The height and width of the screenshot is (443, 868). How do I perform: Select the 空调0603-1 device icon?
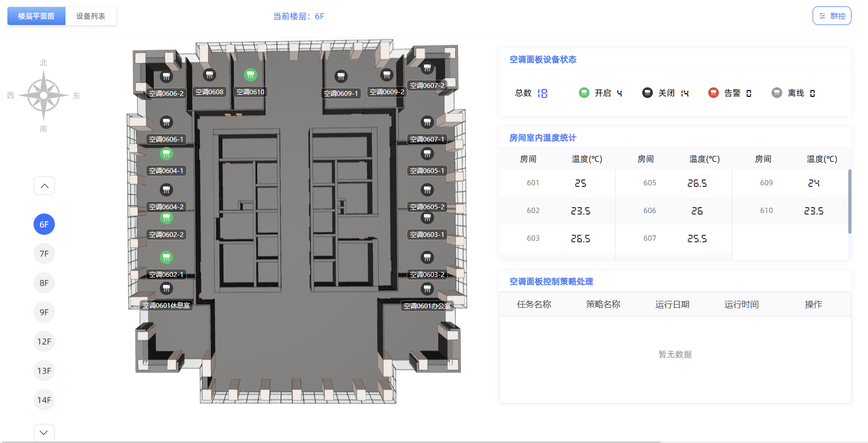tap(427, 218)
